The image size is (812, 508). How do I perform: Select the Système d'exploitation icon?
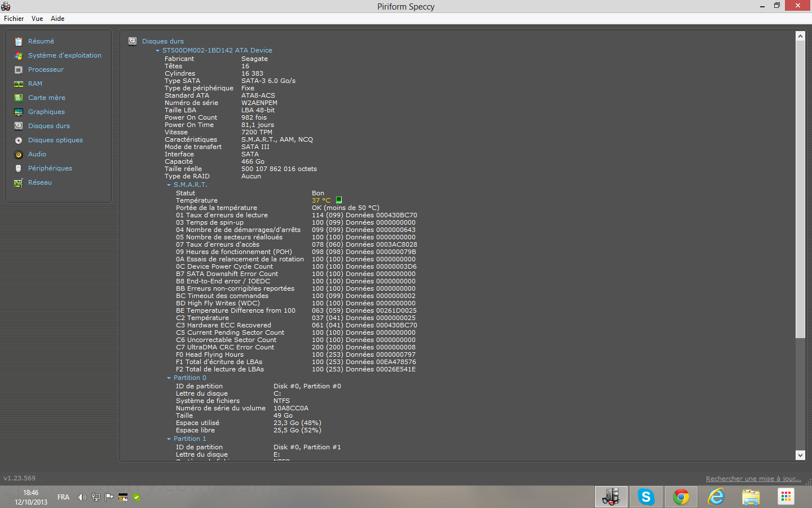[x=19, y=56]
